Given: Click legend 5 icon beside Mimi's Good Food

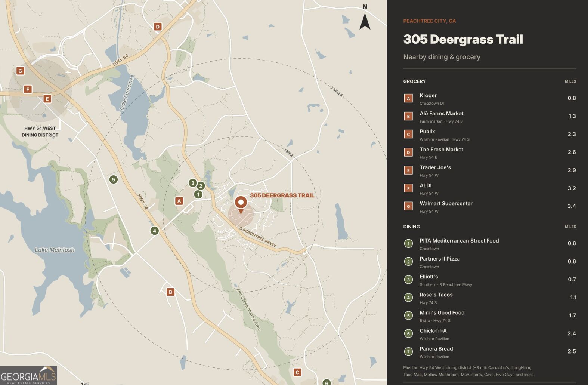Looking at the screenshot, I should click(x=408, y=315).
